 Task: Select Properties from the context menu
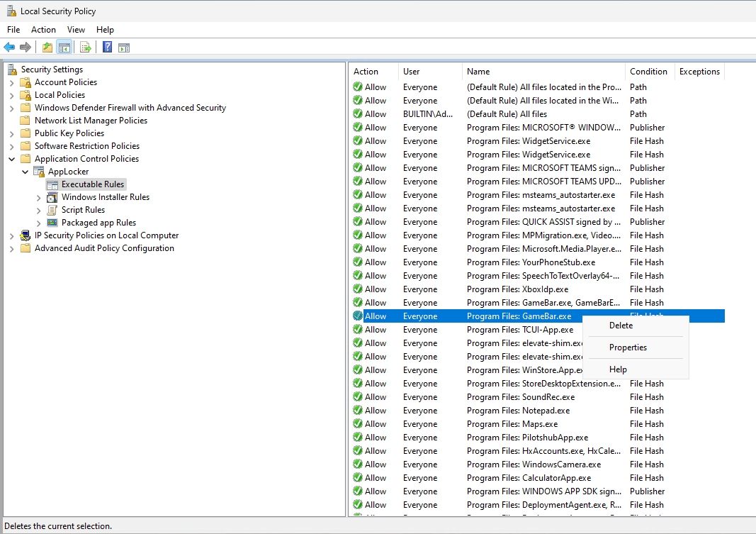click(628, 347)
